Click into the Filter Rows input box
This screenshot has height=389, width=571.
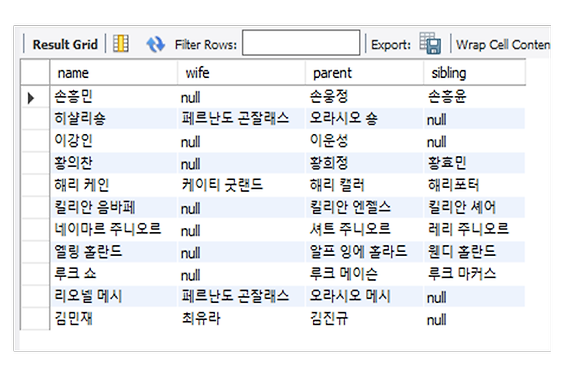coord(301,43)
